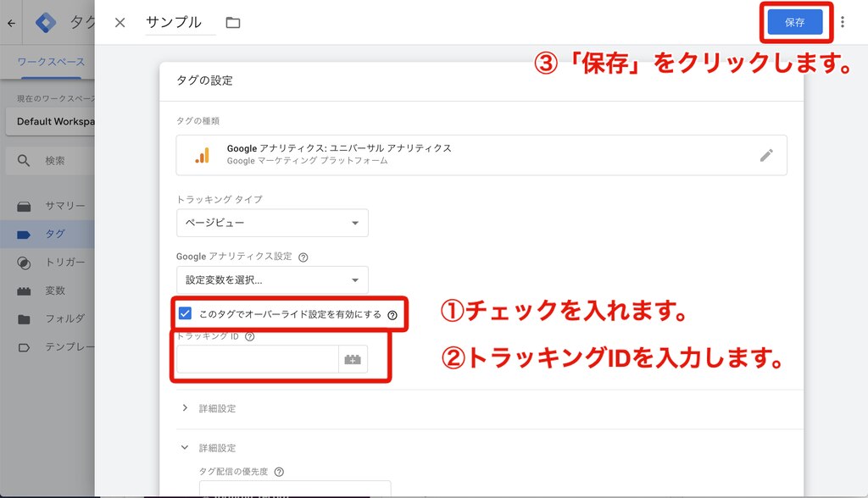Close the tag editor with X
Image resolution: width=868 pixels, height=498 pixels.
120,23
